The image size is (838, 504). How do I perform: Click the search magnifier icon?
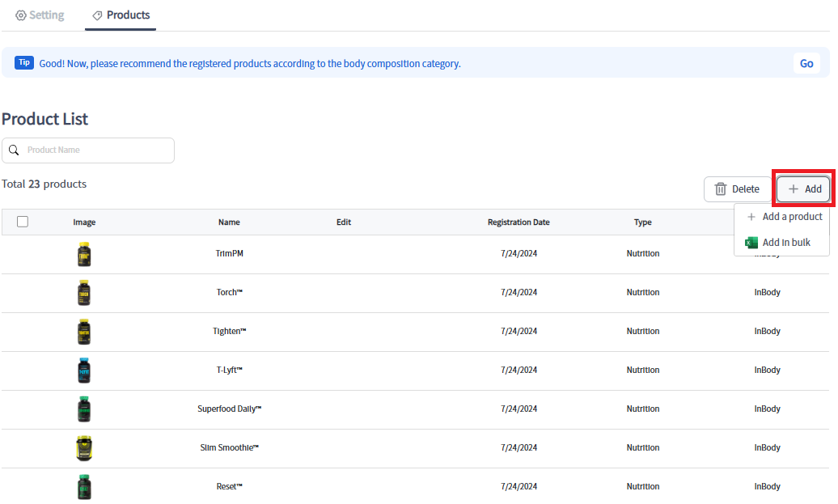(14, 150)
